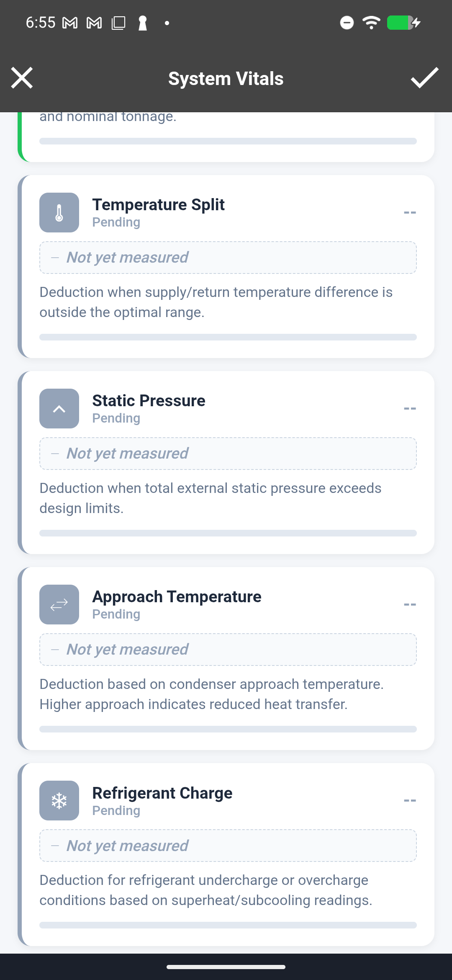This screenshot has height=980, width=452.
Task: Tap Refrigerant Charge 'Not yet measured' field
Action: 228,846
